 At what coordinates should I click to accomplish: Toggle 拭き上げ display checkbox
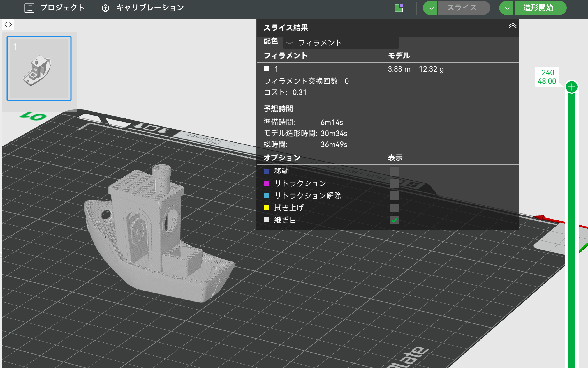click(x=394, y=208)
